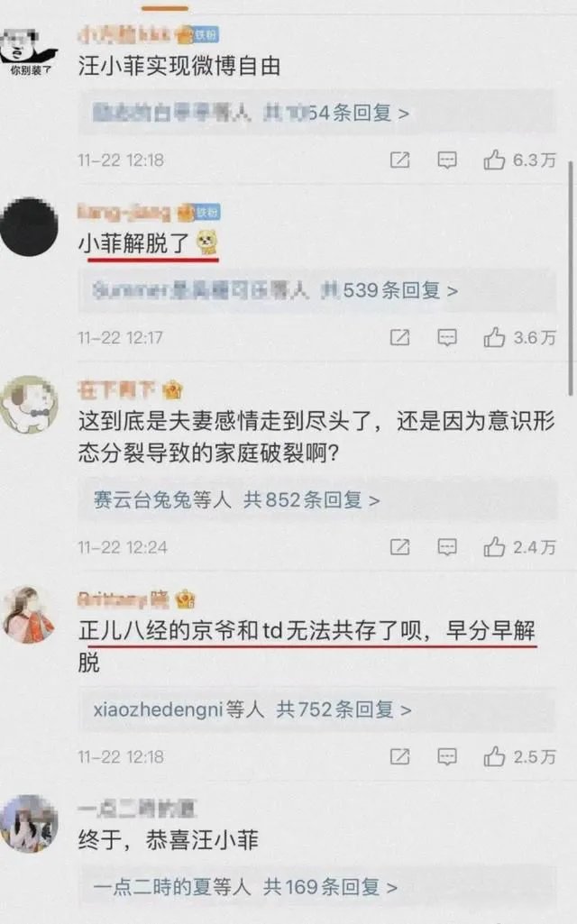Click the vertical scrollbar on right edge

pos(570,277)
